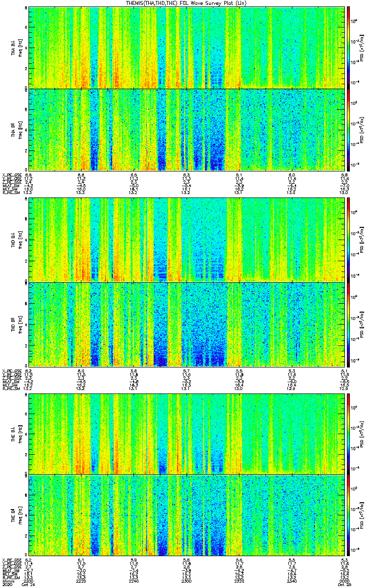This screenshot has width=368, height=588.
Task: Click the color bar beside THE B-perpendicular panel
Action: (x=348, y=433)
